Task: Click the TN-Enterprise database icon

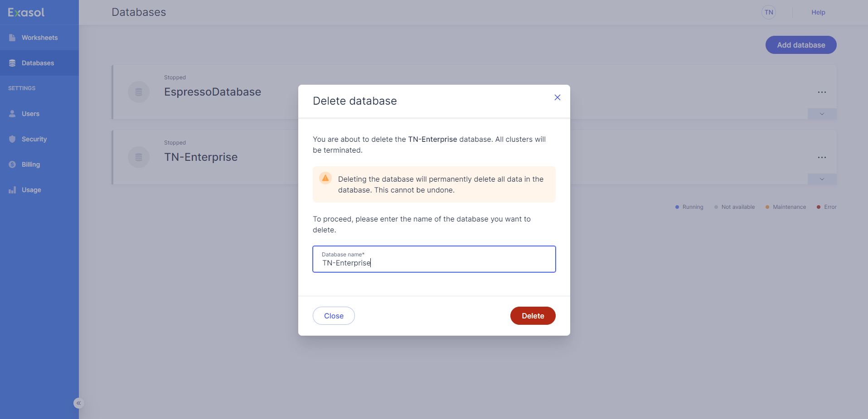Action: [139, 157]
